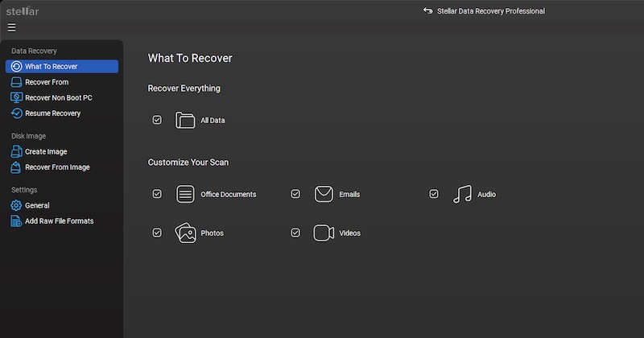Toggle the Audio checkbox
The height and width of the screenshot is (338, 644).
(x=434, y=194)
